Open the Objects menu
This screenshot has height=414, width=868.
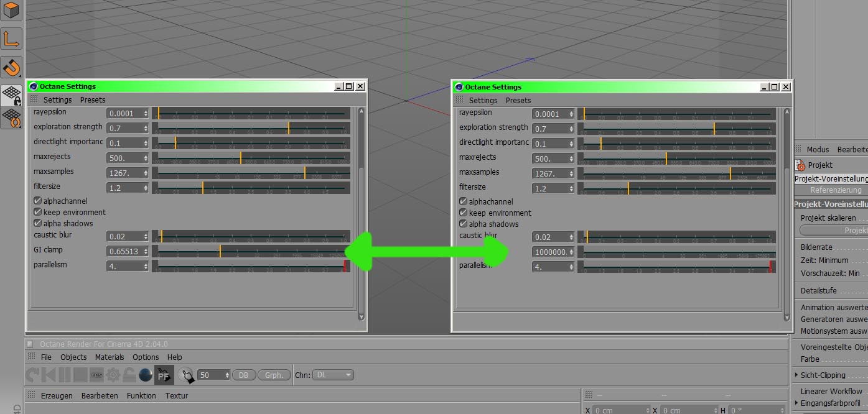click(x=73, y=357)
